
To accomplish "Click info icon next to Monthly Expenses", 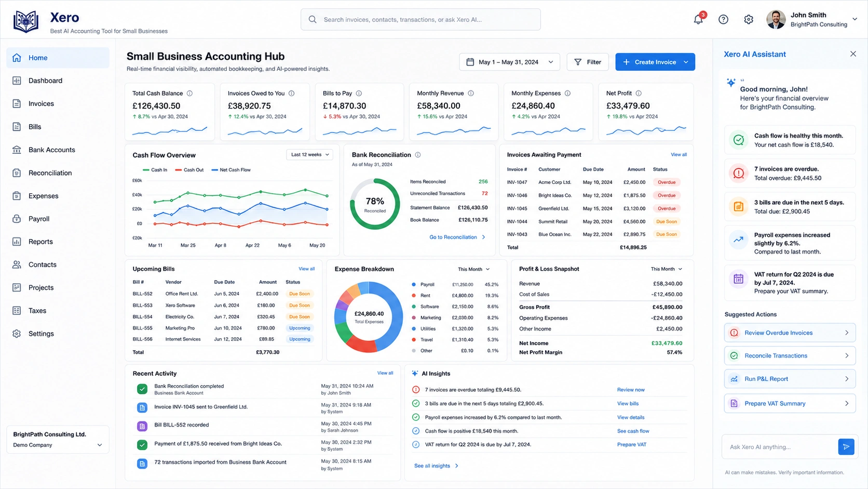I will pos(567,94).
